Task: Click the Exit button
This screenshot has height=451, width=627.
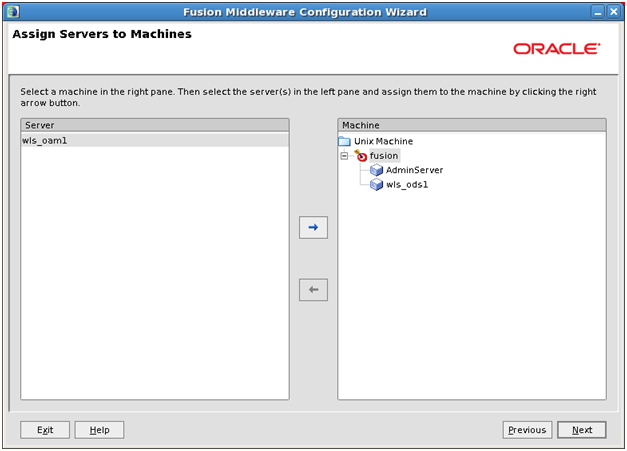Action: coord(45,430)
